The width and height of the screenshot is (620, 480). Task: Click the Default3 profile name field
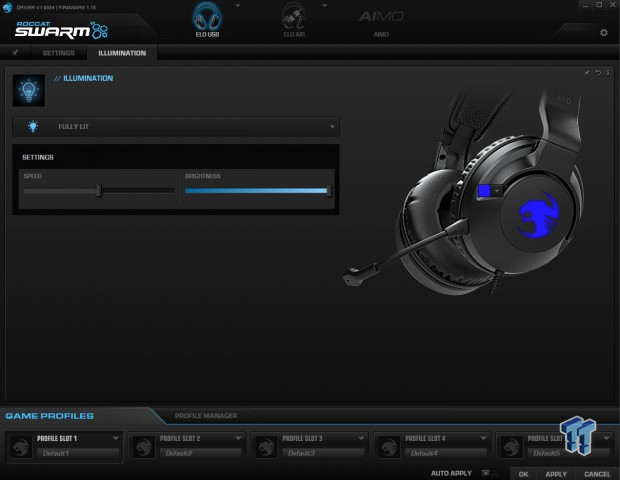click(323, 453)
